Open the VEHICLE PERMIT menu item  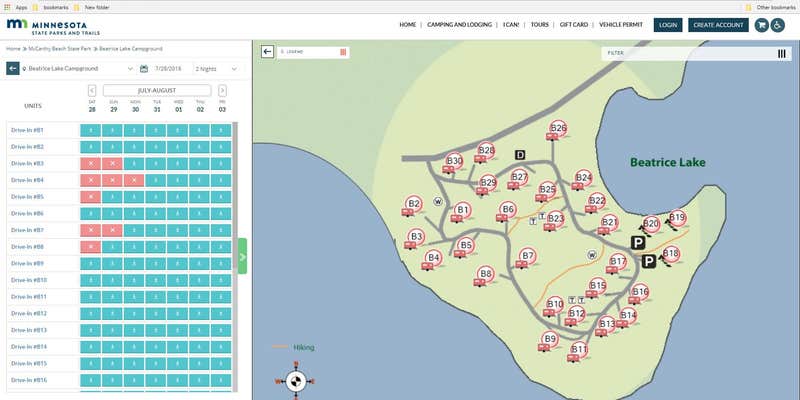621,24
